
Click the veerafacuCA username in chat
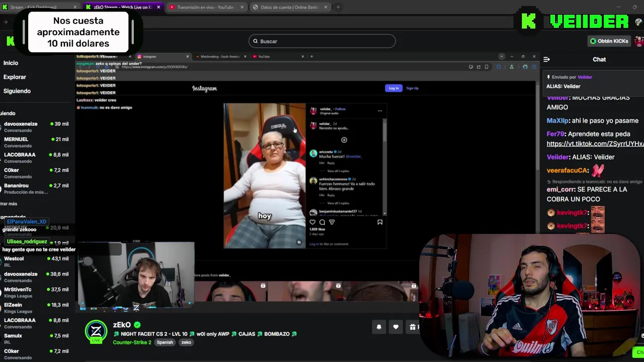click(568, 170)
